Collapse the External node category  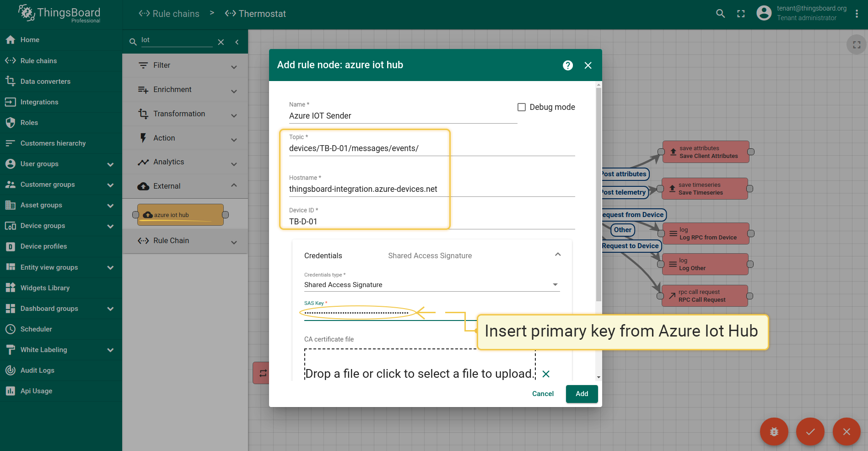(x=185, y=186)
